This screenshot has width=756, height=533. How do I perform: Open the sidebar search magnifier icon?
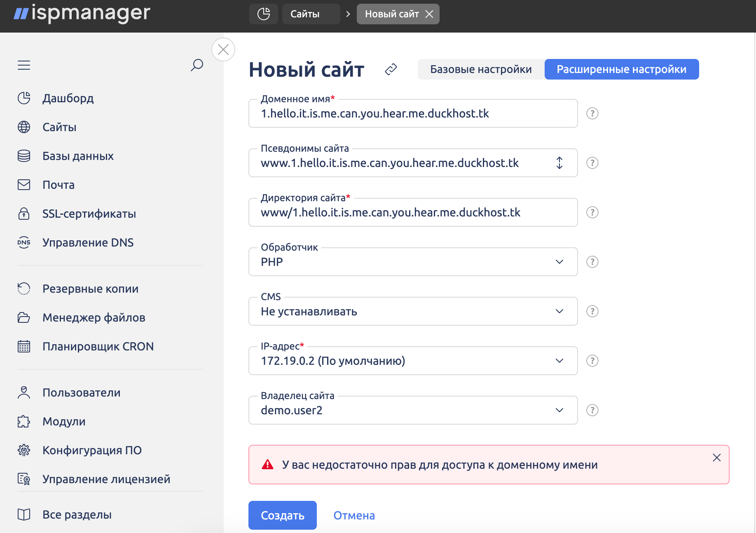click(x=197, y=65)
